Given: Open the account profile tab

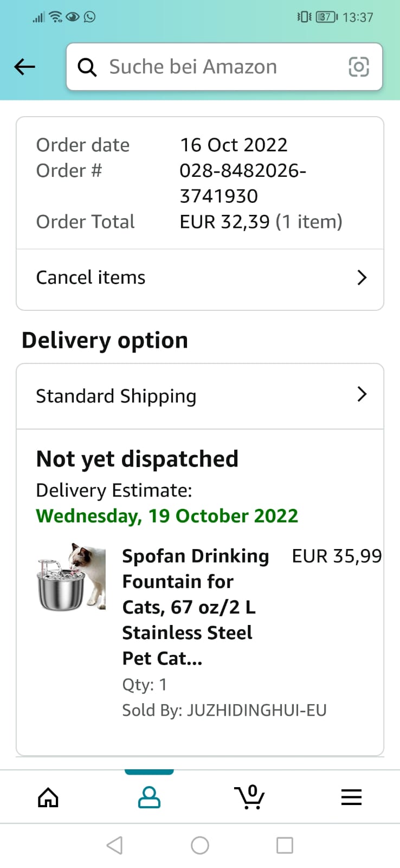Looking at the screenshot, I should pos(150,797).
